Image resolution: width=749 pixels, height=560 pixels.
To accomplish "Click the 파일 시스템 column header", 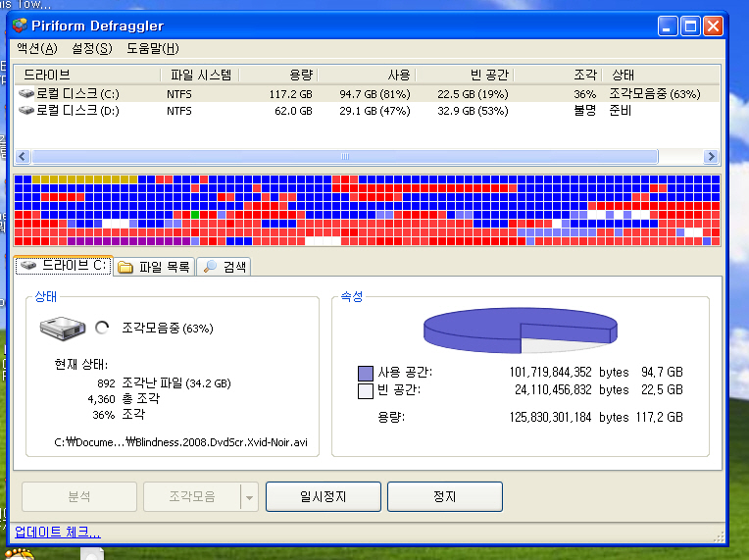I will [200, 75].
